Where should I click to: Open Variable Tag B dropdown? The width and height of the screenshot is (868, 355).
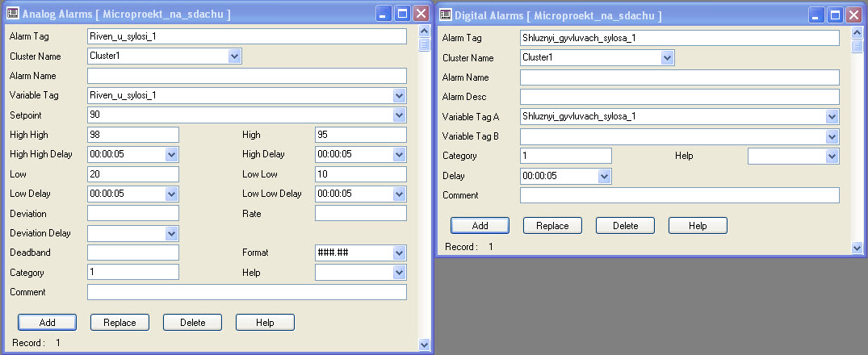tap(832, 136)
